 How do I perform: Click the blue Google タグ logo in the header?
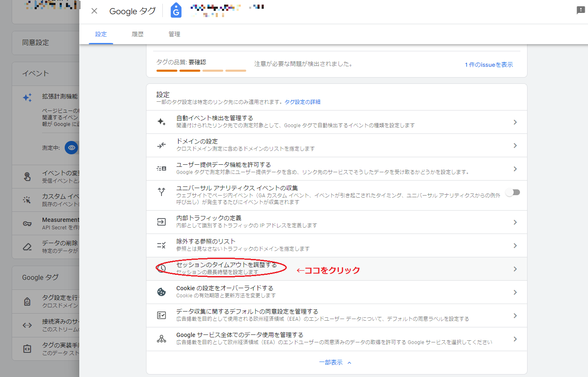176,10
